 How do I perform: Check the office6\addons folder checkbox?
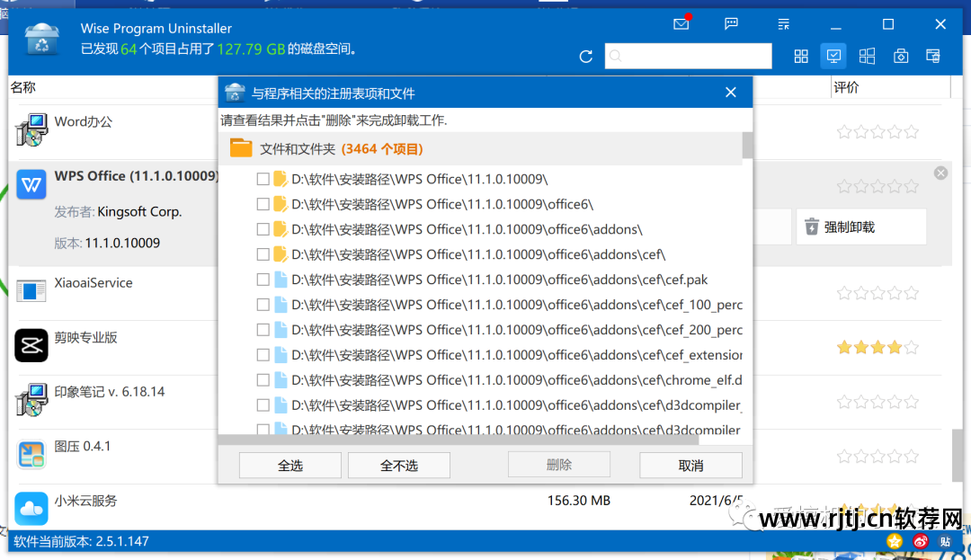263,228
